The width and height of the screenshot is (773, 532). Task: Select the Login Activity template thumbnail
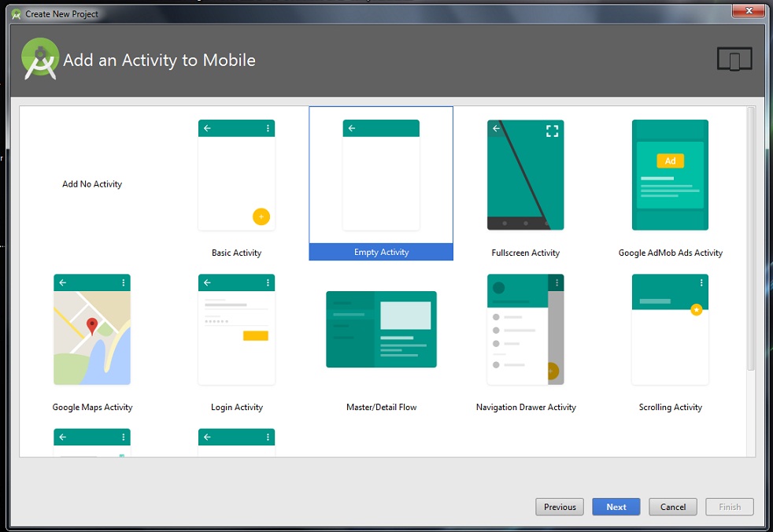click(x=237, y=330)
